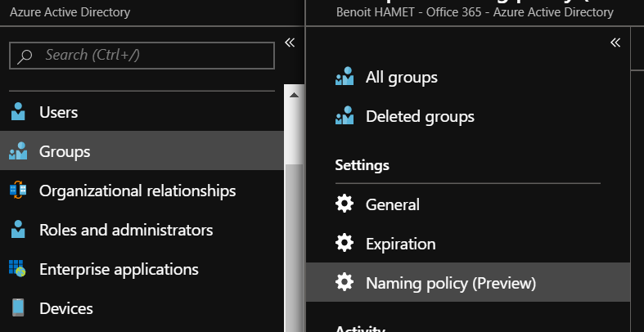Click the scroll up arrow in left menu
This screenshot has width=644, height=332.
(292, 95)
